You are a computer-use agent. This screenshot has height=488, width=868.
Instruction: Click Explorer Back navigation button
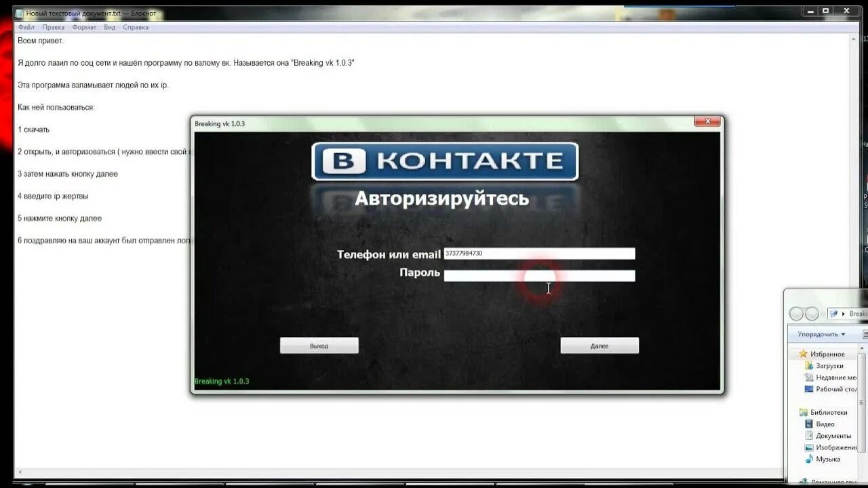[796, 314]
